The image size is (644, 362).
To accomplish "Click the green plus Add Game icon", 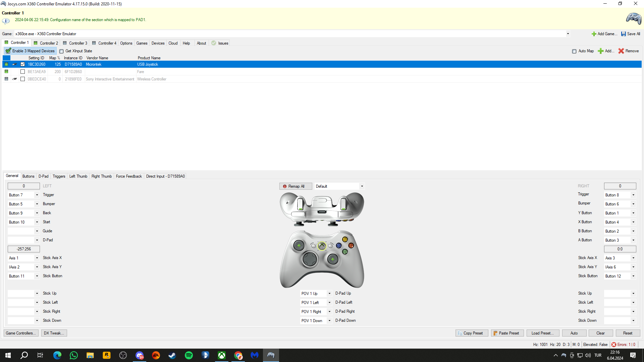I will coord(594,34).
